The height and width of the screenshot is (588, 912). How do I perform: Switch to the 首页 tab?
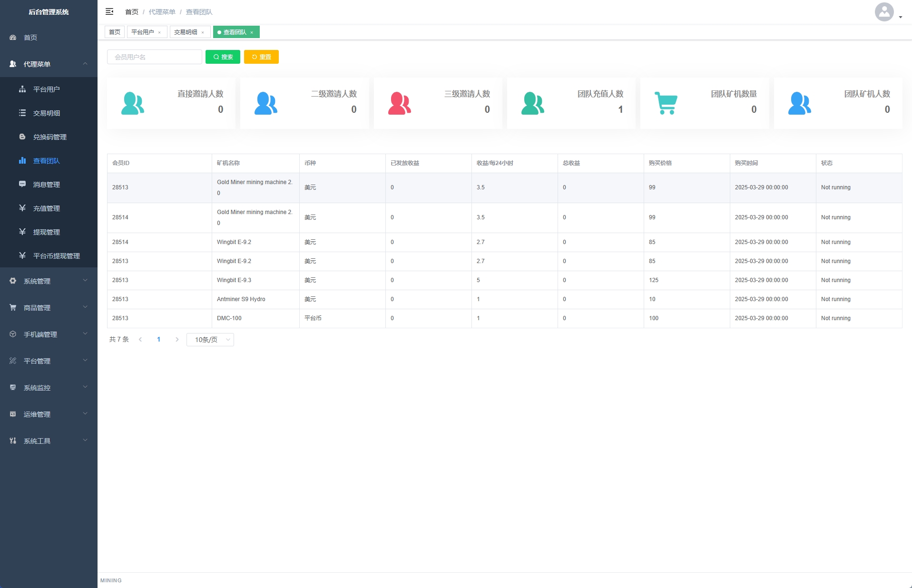(x=115, y=32)
